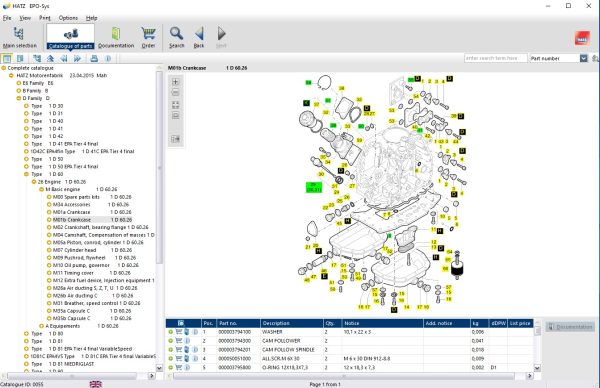The width and height of the screenshot is (600, 388).
Task: Click the info icon in the sub-toolbar
Action: click(x=108, y=59)
